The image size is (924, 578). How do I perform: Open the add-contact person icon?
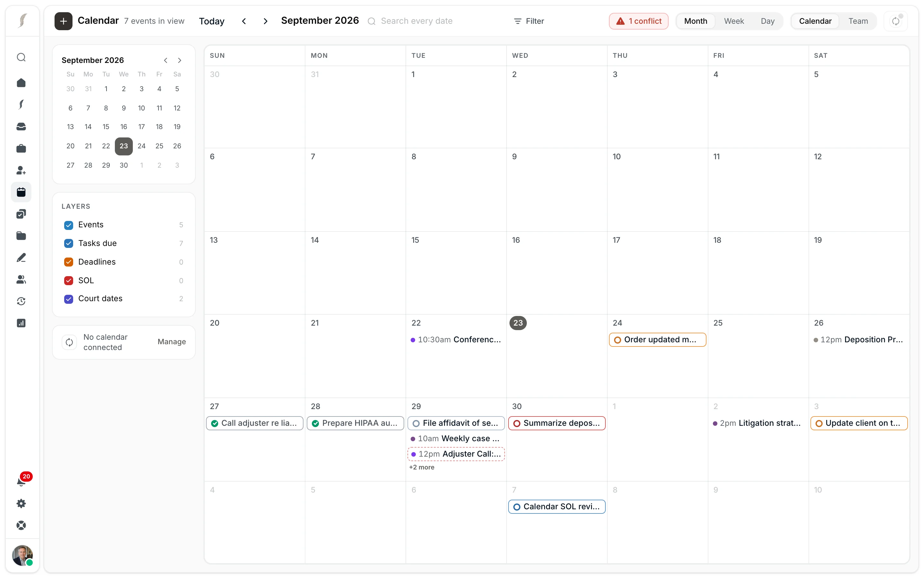click(x=21, y=170)
